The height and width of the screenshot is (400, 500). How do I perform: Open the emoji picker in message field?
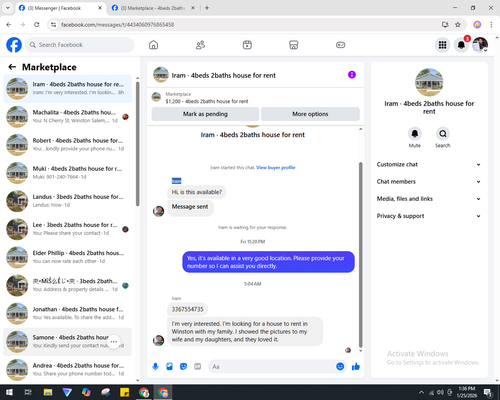pos(340,367)
